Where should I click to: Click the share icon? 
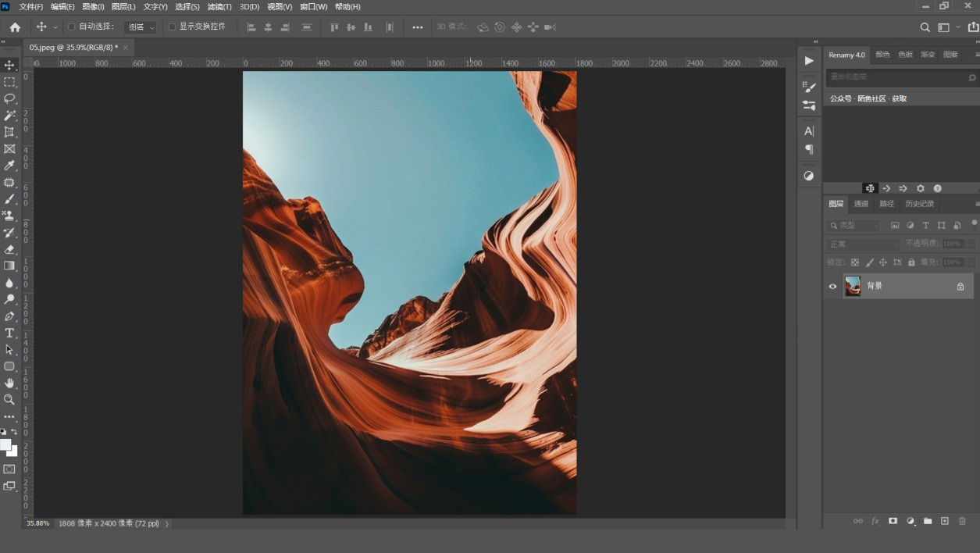pos(973,27)
